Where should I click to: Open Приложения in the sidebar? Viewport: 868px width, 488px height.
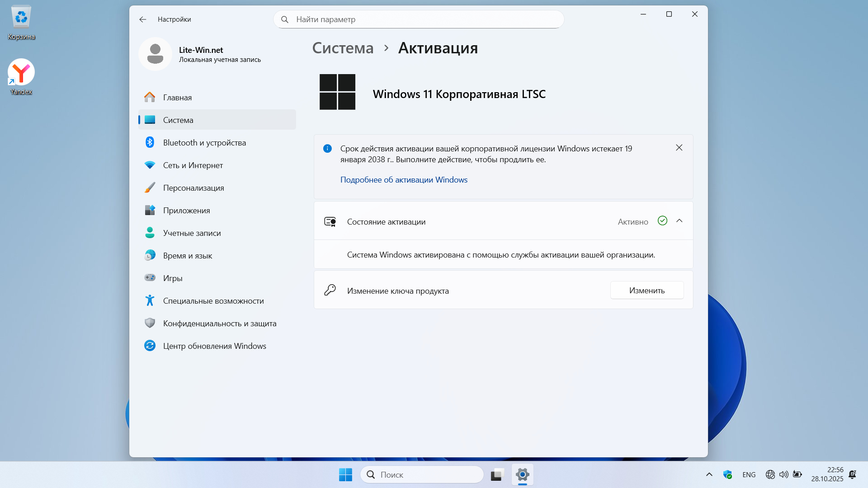click(x=186, y=211)
